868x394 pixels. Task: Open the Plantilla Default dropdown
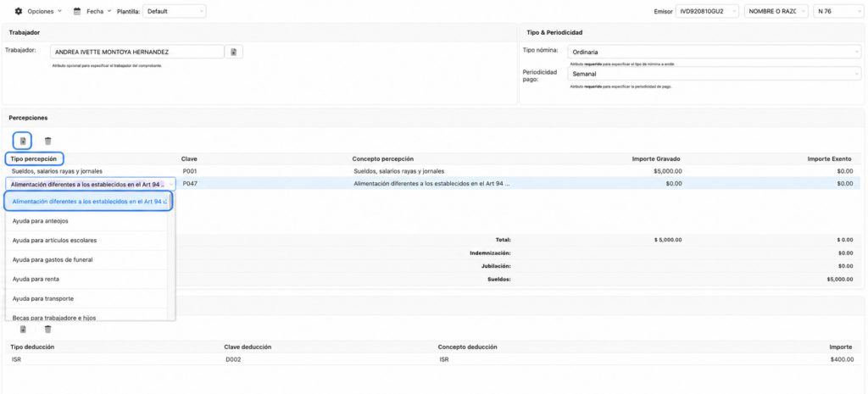175,11
